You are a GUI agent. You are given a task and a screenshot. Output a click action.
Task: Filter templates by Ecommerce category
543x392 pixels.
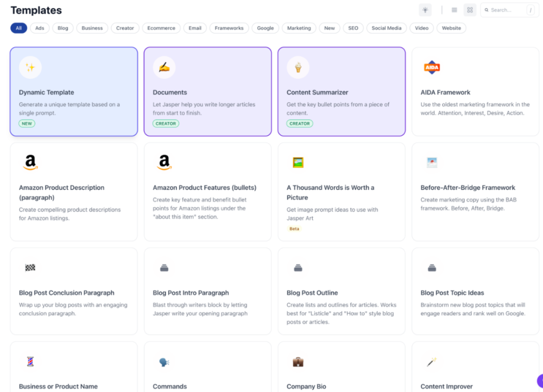tap(161, 28)
